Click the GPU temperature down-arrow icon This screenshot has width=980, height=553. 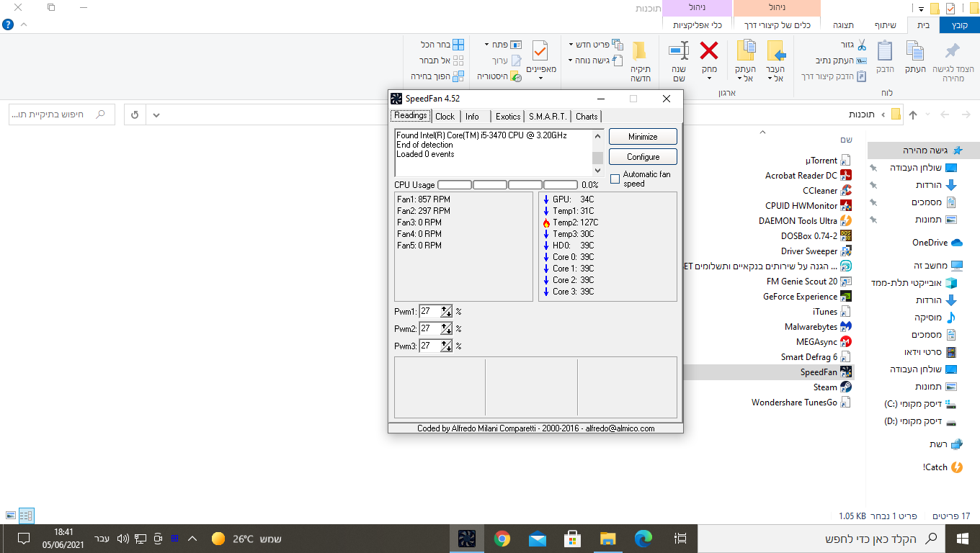546,199
